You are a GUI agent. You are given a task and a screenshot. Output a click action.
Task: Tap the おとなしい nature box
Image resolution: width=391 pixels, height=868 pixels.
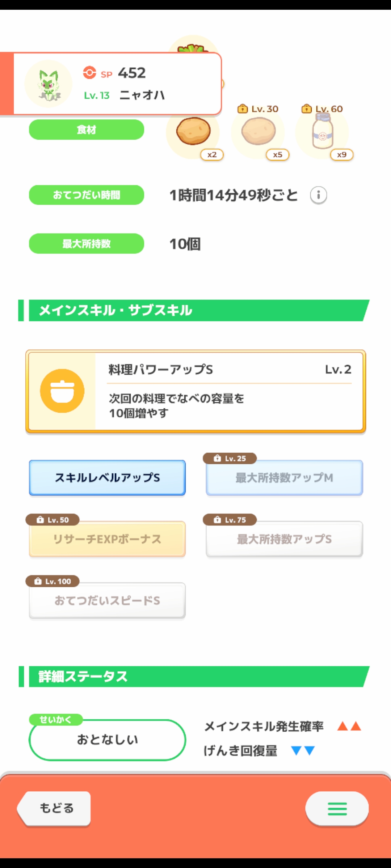click(107, 740)
